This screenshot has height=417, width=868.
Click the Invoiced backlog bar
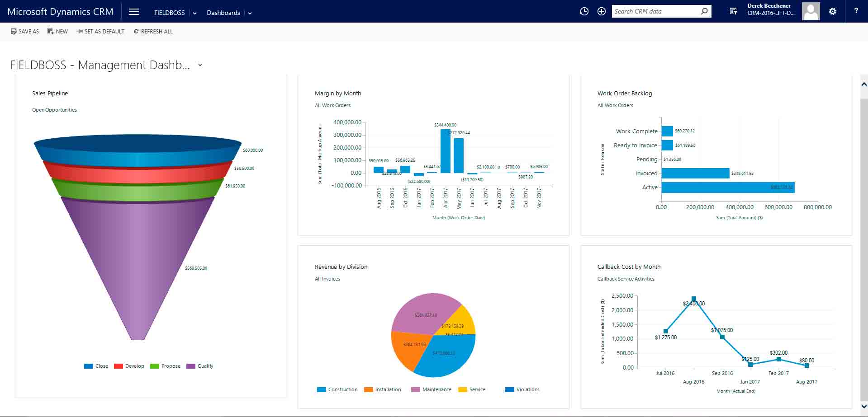[695, 173]
